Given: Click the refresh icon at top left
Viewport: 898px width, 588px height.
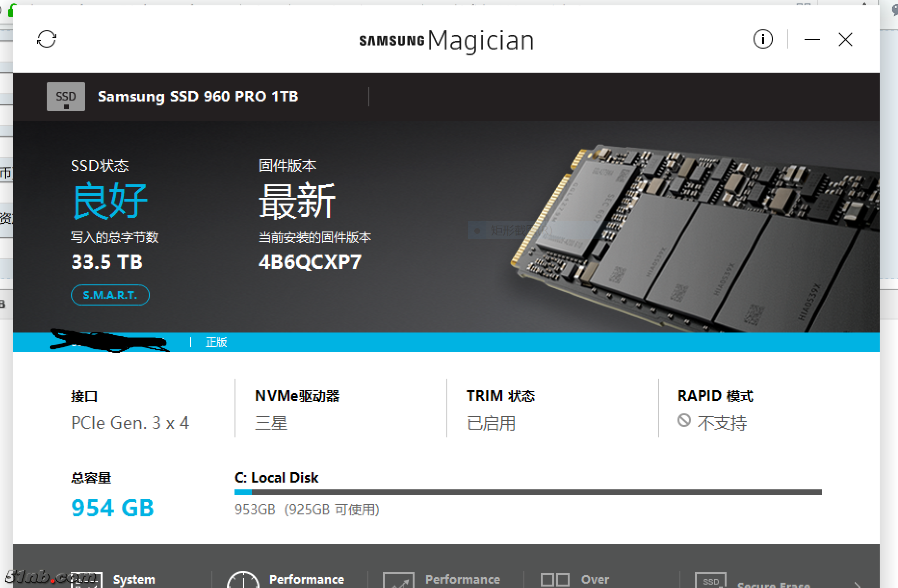Looking at the screenshot, I should (x=47, y=39).
